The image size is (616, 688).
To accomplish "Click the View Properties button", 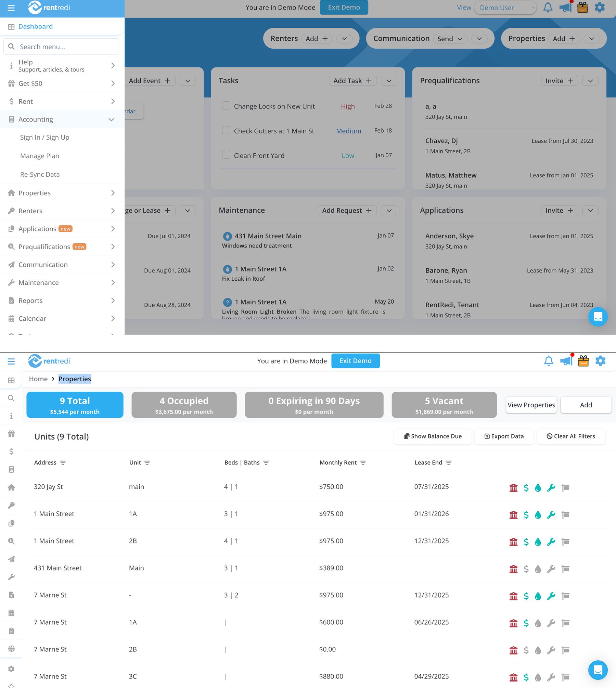I will (531, 405).
